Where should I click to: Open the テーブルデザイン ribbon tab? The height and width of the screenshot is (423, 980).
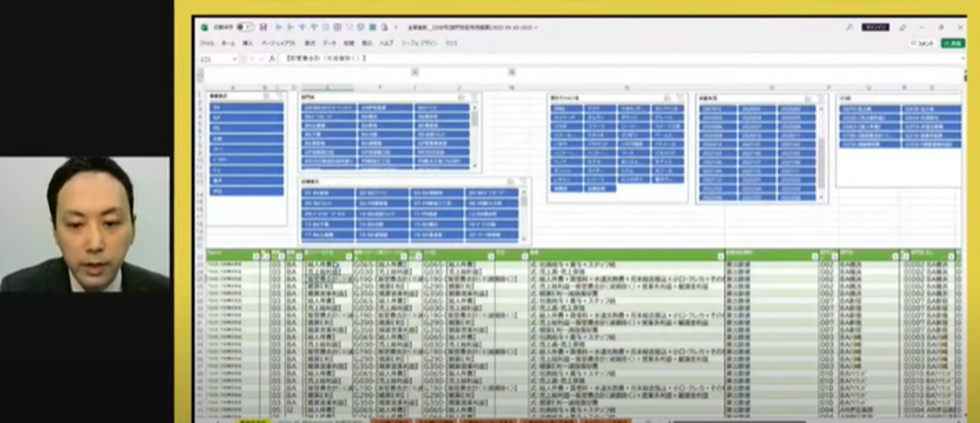[419, 43]
